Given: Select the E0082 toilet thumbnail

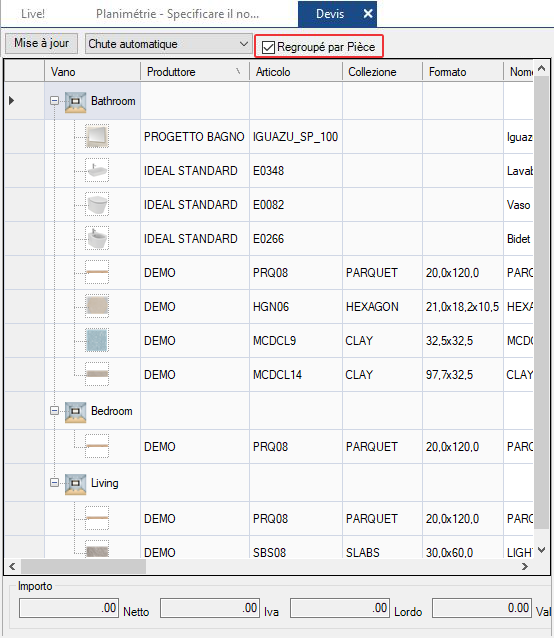Looking at the screenshot, I should coord(97,204).
